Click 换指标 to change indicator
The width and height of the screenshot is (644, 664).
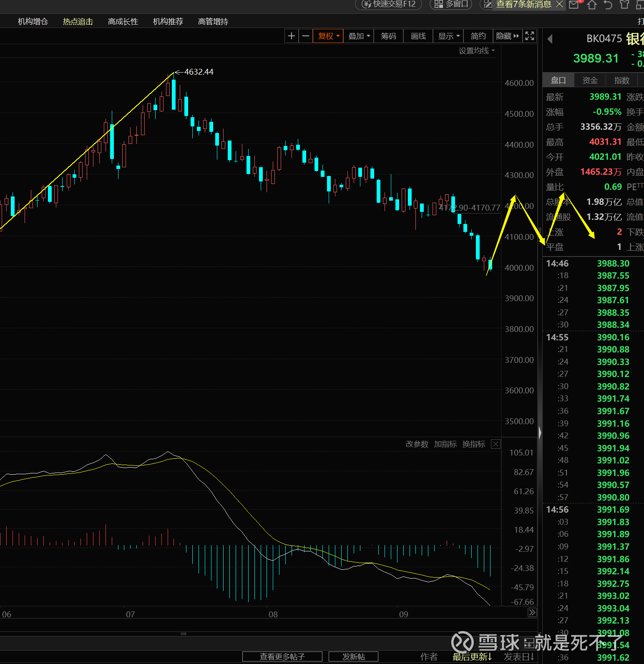pyautogui.click(x=473, y=444)
